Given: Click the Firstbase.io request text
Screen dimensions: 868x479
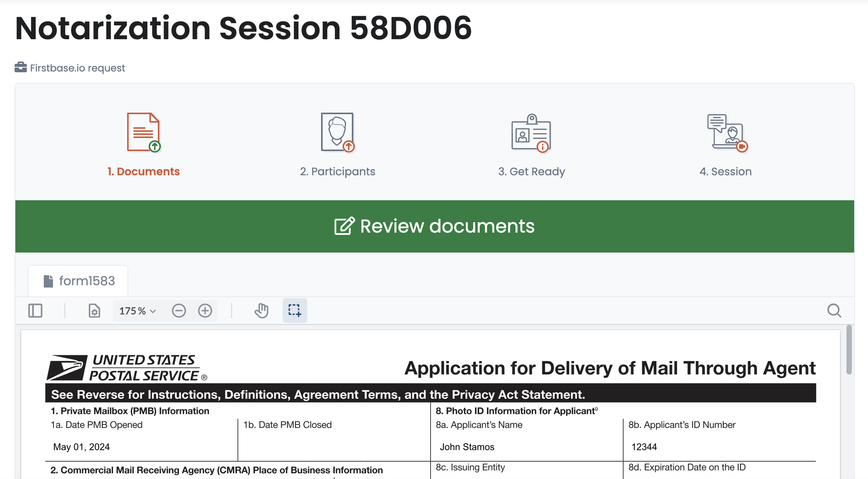Looking at the screenshot, I should [x=78, y=68].
